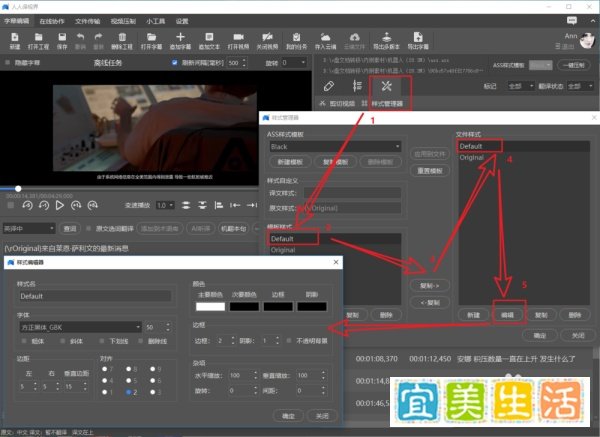The height and width of the screenshot is (437, 600).
Task: Click the Open Video camera icon
Action: [x=238, y=37]
